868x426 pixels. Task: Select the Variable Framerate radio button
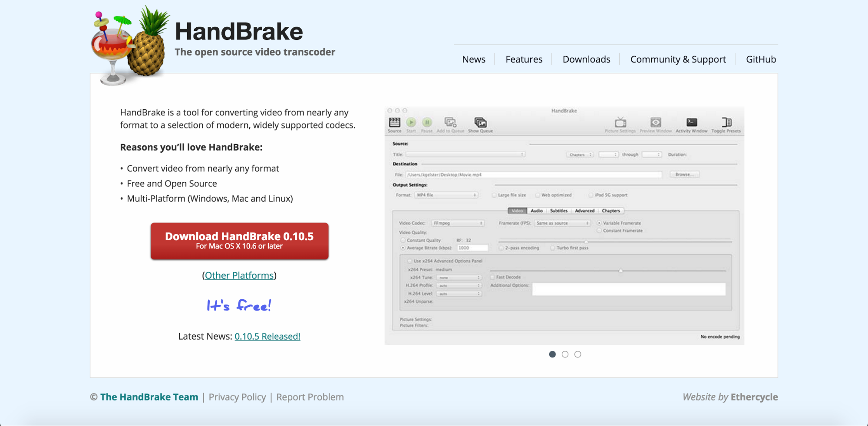pyautogui.click(x=599, y=223)
